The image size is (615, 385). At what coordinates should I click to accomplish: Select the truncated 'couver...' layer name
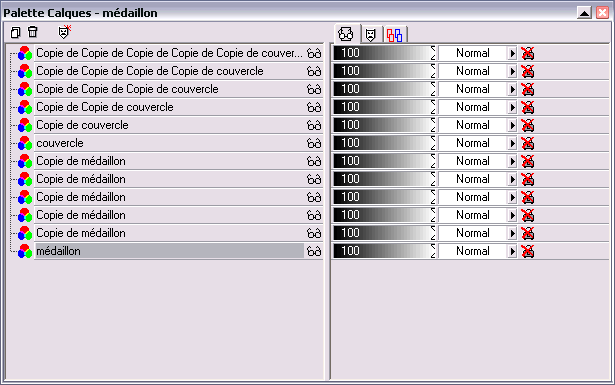[x=169, y=53]
